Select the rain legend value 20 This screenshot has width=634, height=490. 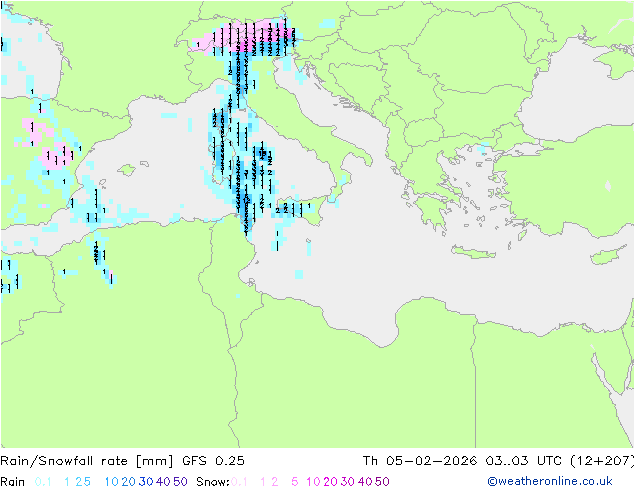point(128,482)
